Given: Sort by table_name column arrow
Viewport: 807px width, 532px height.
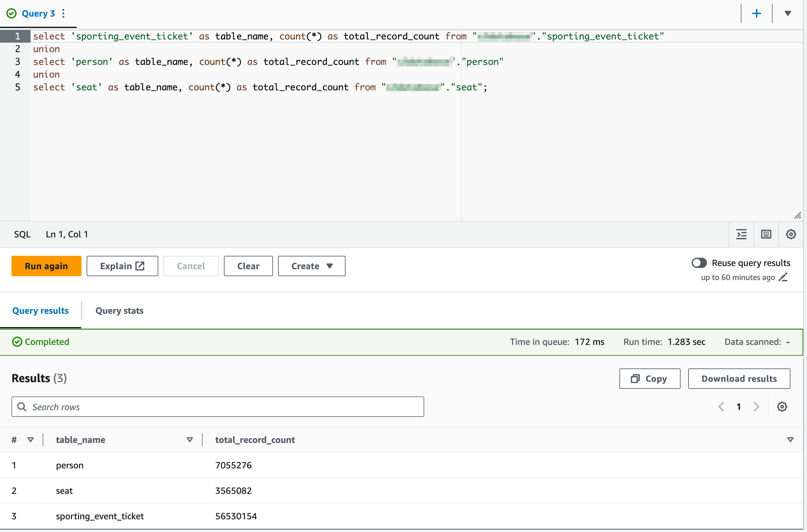Looking at the screenshot, I should tap(190, 440).
